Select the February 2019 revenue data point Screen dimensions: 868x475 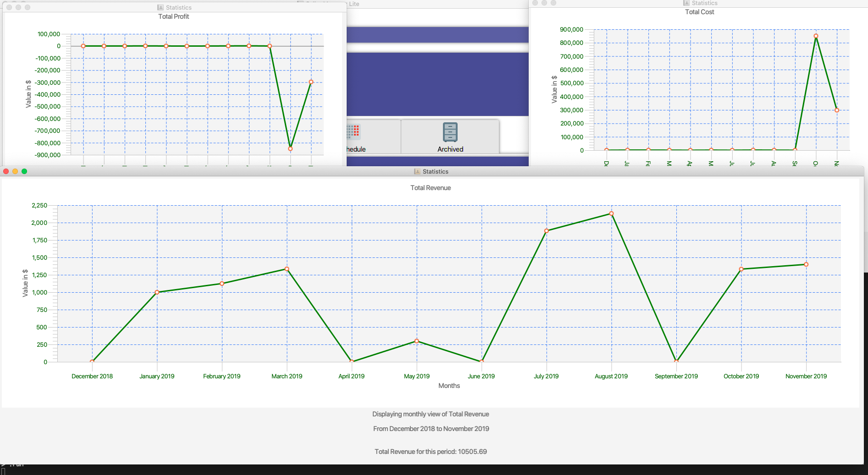222,284
